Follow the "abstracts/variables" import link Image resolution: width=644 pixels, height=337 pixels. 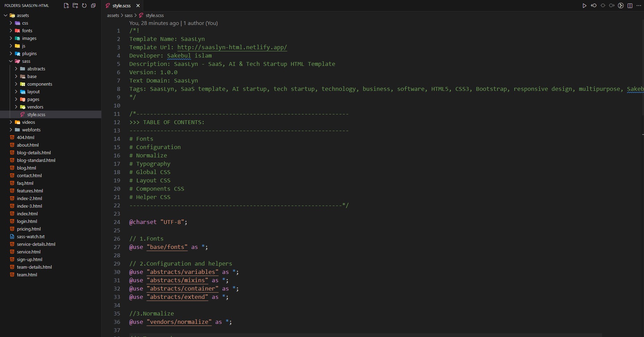(182, 272)
